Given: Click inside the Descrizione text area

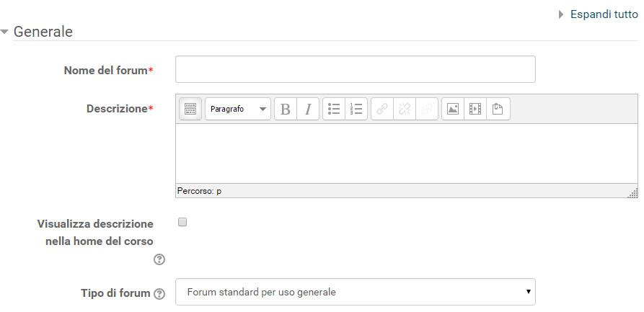Looking at the screenshot, I should (407, 153).
